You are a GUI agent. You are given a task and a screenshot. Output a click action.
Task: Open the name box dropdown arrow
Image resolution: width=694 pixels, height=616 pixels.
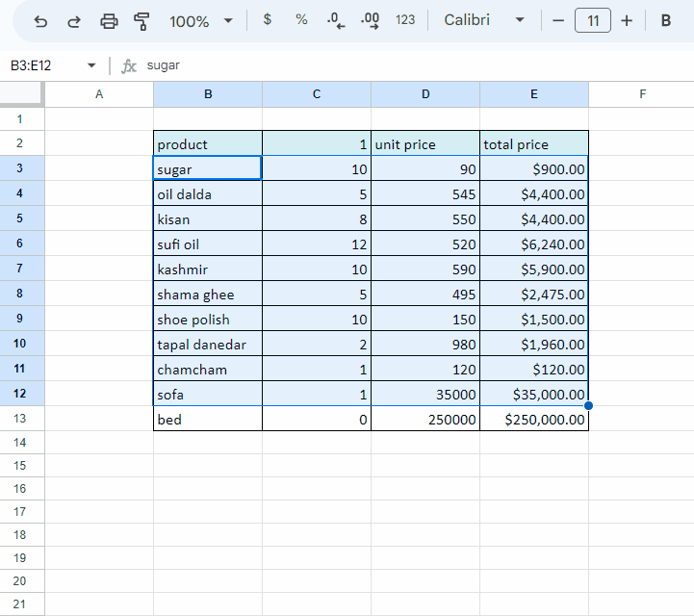(x=91, y=65)
